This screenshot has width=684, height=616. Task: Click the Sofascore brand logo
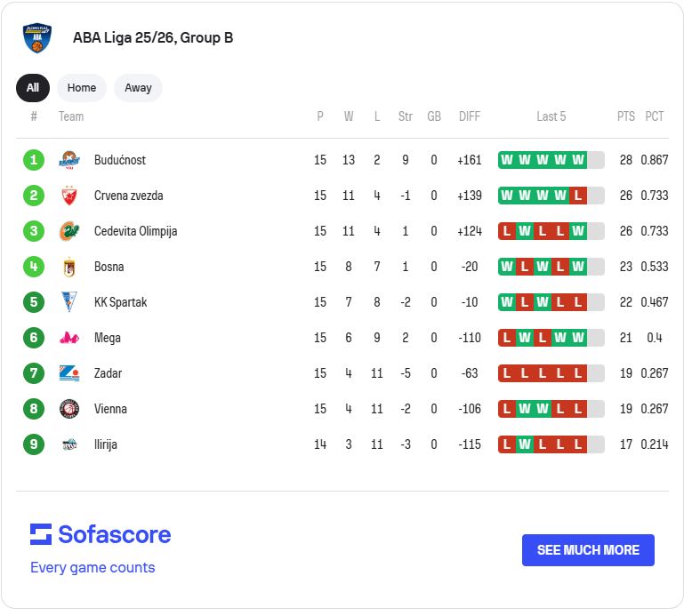100,534
